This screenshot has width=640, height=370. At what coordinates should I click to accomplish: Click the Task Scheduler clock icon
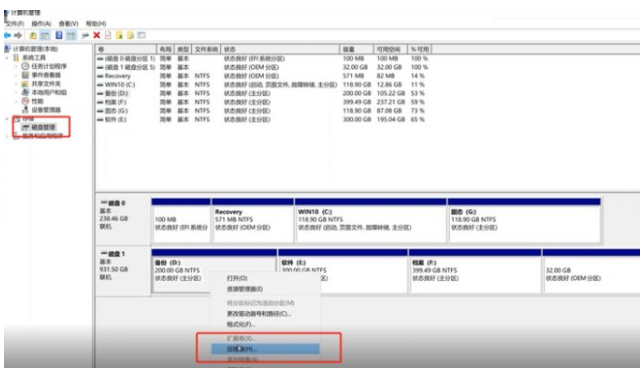point(25,66)
